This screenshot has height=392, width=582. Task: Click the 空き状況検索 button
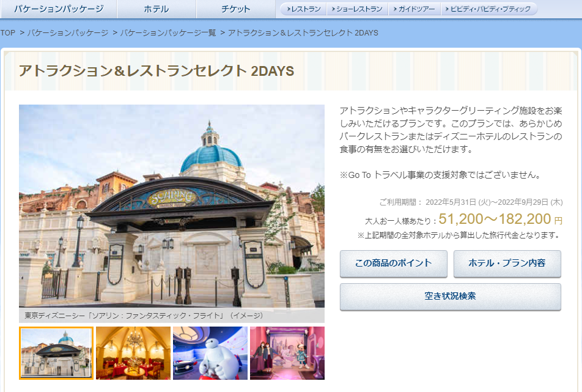coord(450,297)
